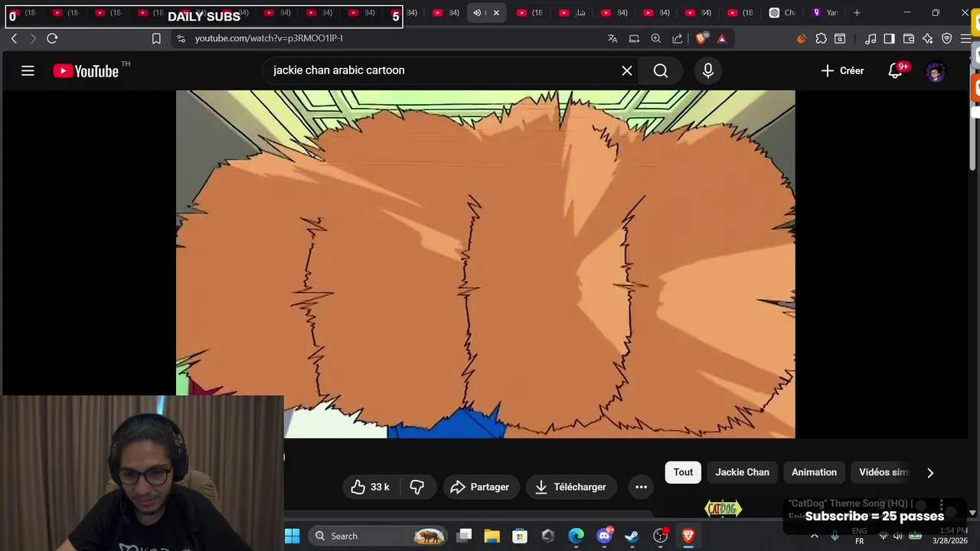Open Brave Leo AI sparkle icon
980x551 pixels.
coord(928,38)
